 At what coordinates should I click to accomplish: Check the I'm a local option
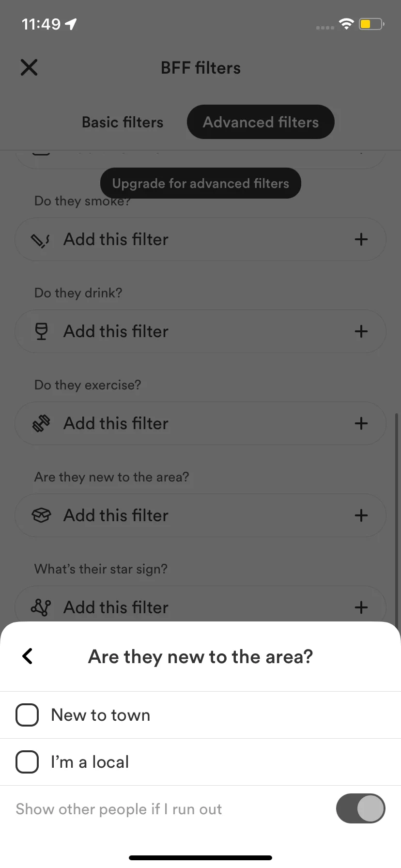(x=27, y=762)
